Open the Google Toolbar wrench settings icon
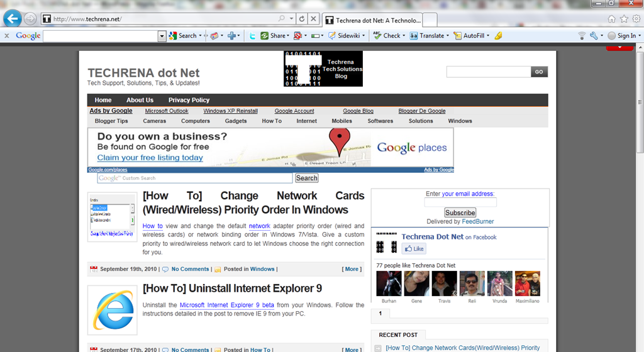This screenshot has width=644, height=352. tap(594, 36)
